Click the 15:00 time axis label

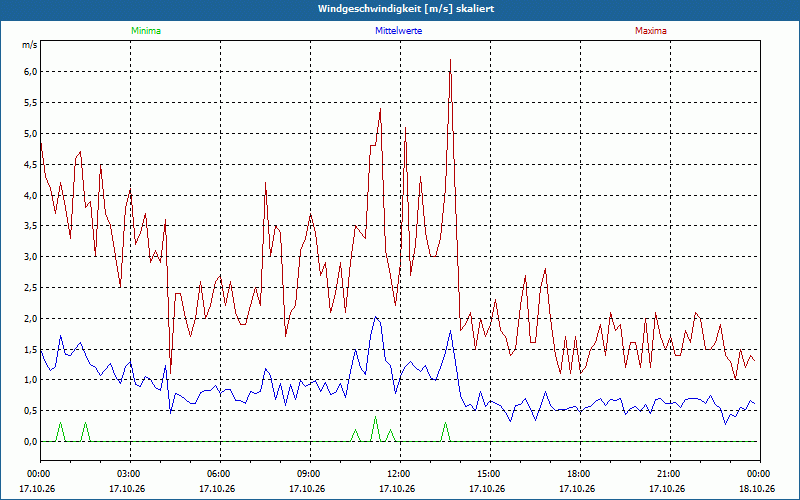[x=490, y=474]
